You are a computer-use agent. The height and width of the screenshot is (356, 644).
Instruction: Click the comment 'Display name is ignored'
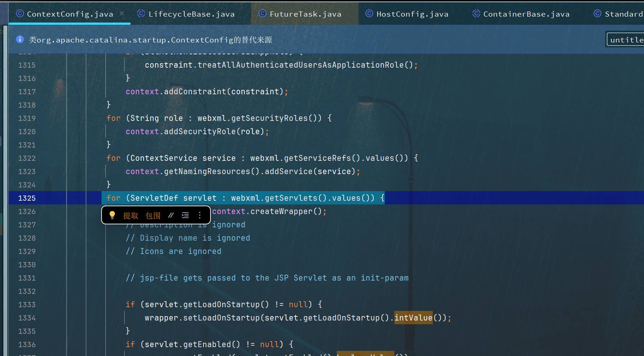[x=188, y=238]
